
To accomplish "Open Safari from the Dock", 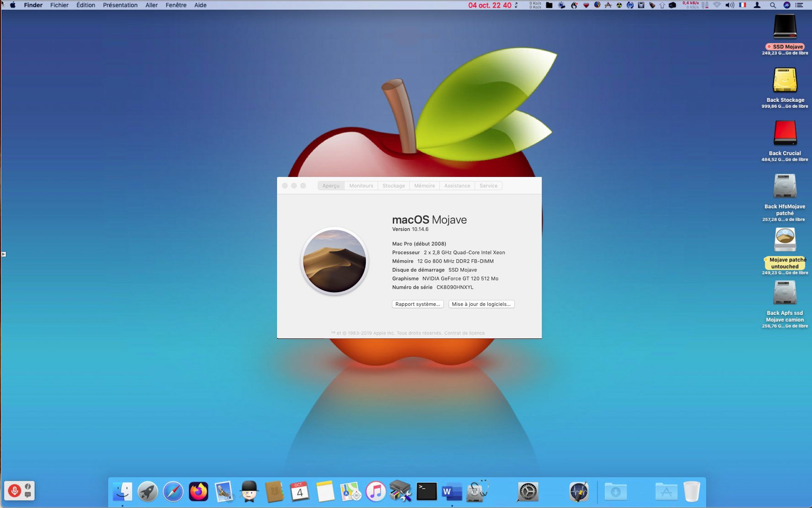I will click(173, 492).
